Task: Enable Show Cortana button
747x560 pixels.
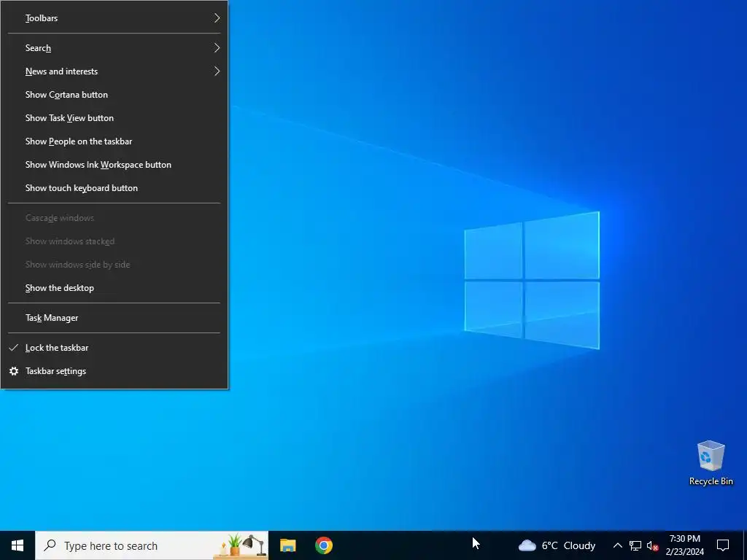Action: (x=115, y=95)
